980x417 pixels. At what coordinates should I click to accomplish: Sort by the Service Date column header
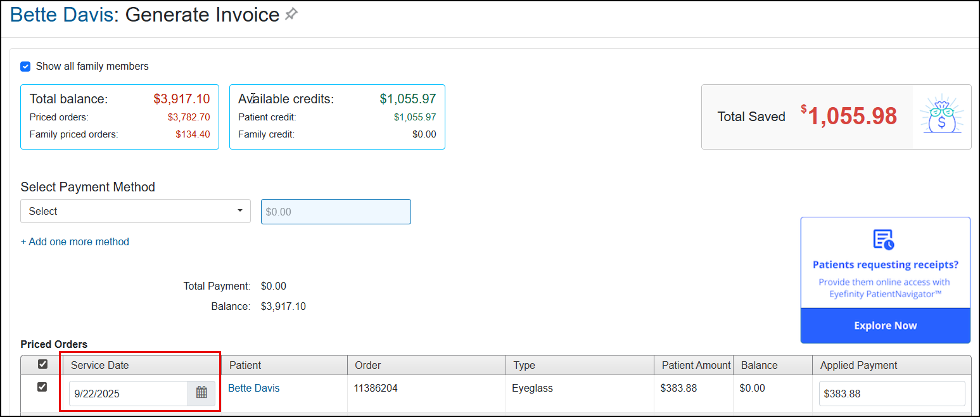point(100,365)
